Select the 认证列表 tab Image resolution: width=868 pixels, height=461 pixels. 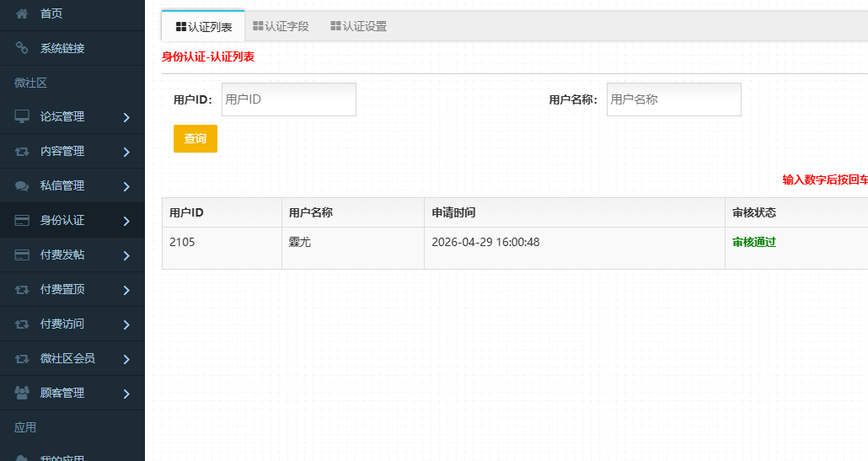point(203,27)
